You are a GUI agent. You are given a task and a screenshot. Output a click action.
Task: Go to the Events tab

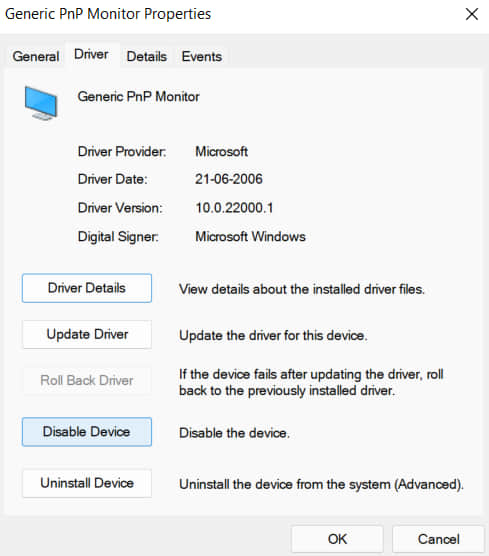click(x=202, y=56)
